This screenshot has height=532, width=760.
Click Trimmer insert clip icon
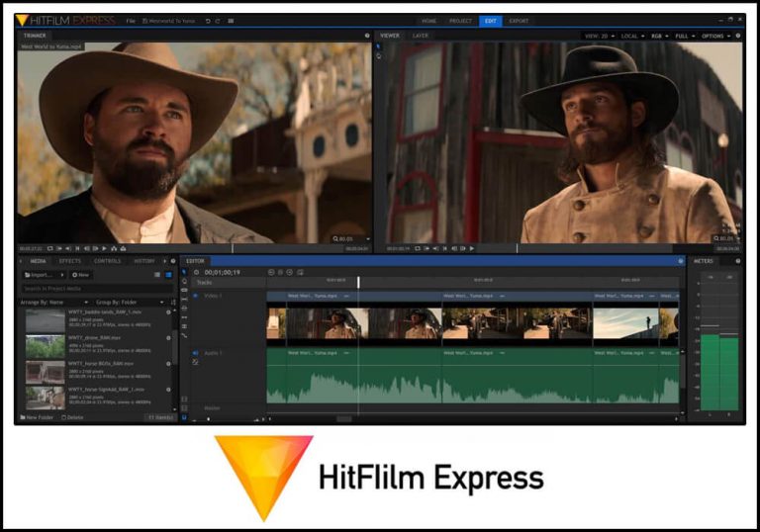(x=114, y=248)
